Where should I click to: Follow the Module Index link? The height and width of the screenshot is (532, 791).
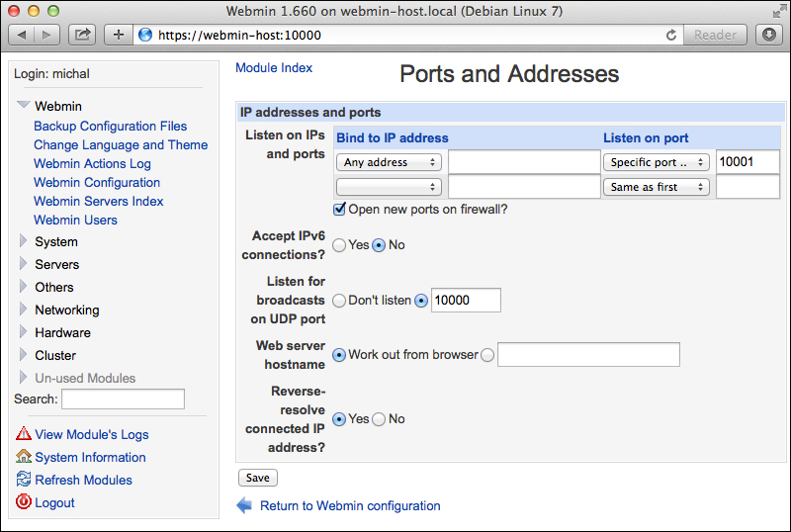pos(274,67)
